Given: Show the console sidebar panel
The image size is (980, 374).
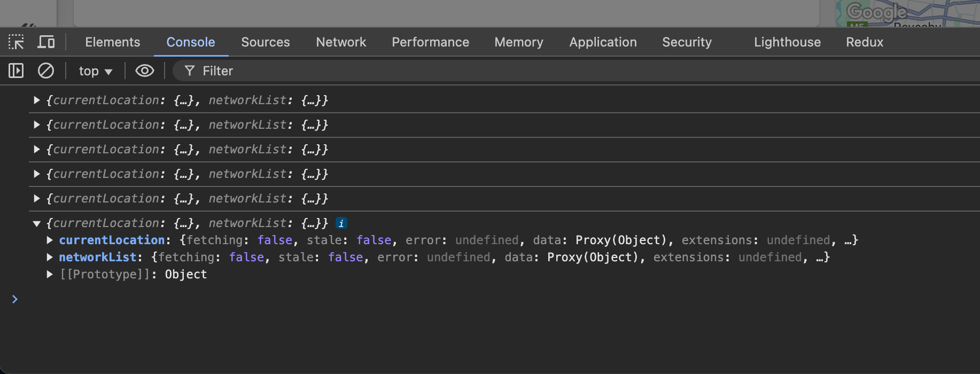Looking at the screenshot, I should [16, 71].
